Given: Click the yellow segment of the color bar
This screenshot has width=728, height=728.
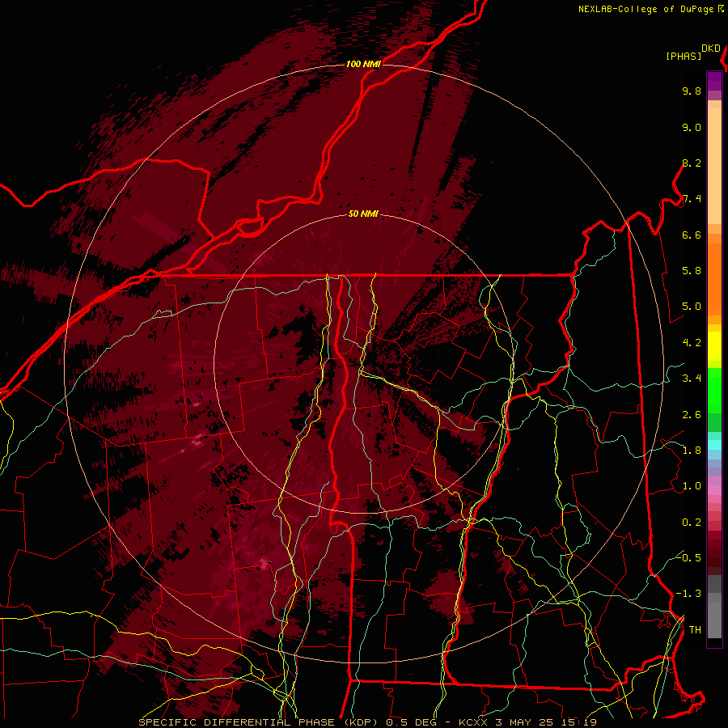Looking at the screenshot, I should 714,346.
